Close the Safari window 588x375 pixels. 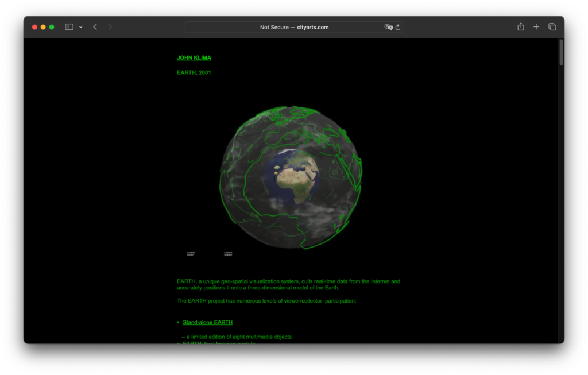(34, 27)
